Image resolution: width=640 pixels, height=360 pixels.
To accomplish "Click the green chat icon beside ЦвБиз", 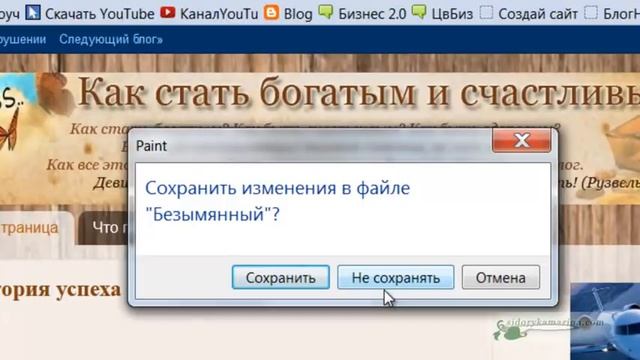I will (419, 12).
